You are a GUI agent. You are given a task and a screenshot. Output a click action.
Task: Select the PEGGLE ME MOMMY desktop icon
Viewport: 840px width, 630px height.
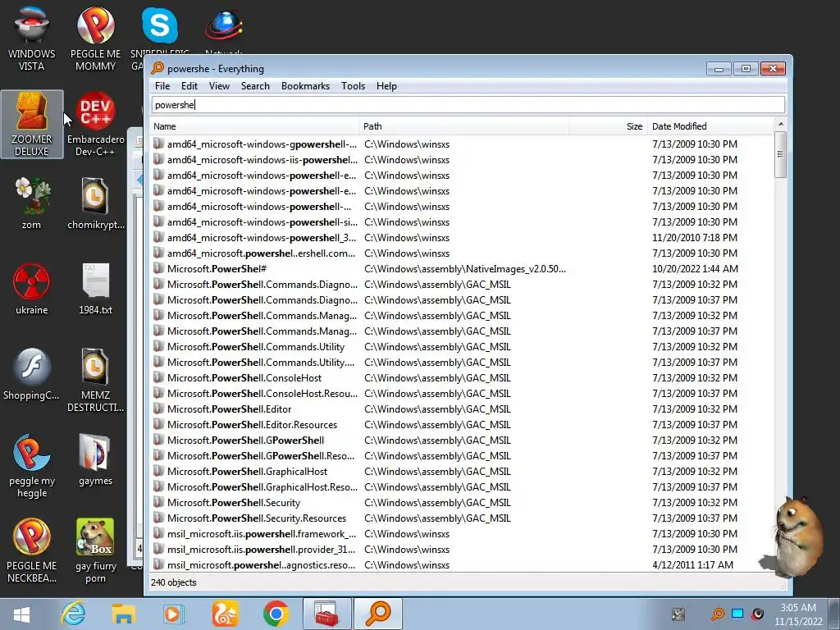[95, 38]
